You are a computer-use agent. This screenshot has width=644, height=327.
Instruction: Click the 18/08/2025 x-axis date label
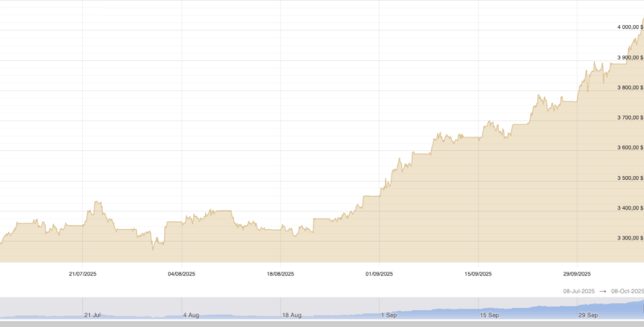(280, 274)
